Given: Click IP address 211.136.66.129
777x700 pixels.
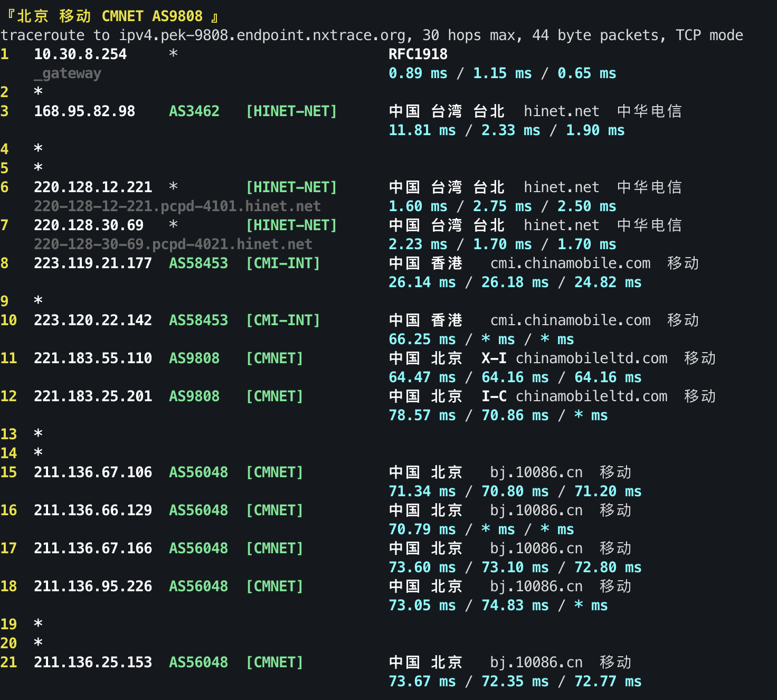Looking at the screenshot, I should coord(93,510).
